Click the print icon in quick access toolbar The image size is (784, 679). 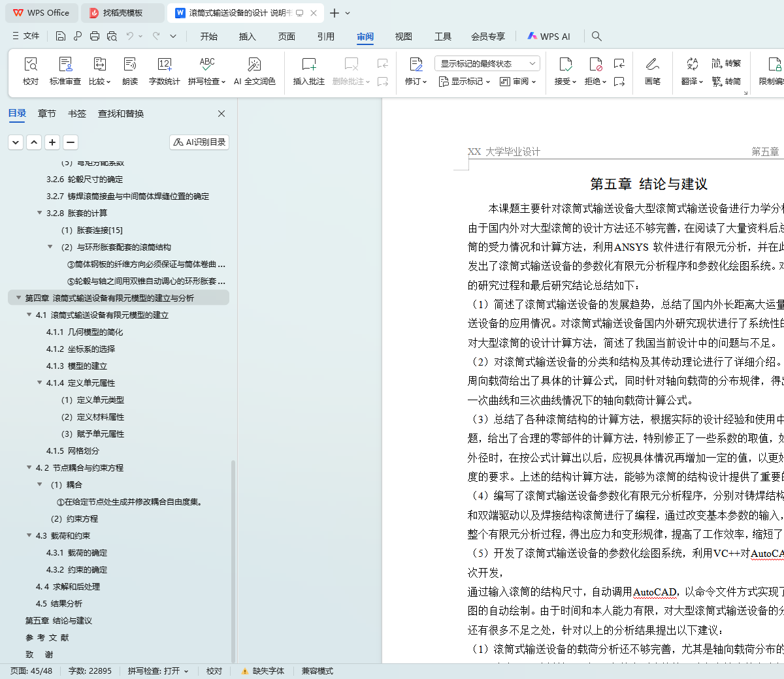(95, 37)
